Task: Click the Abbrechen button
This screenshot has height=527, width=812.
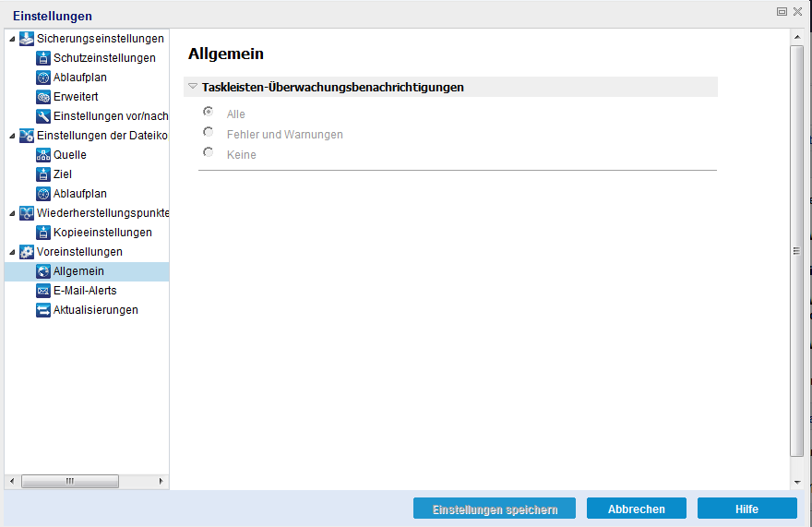Action: (x=637, y=509)
